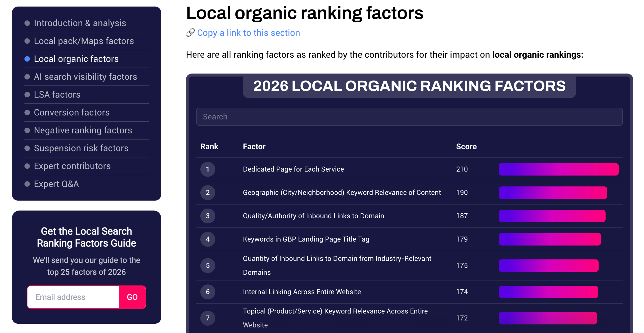The image size is (644, 333).
Task: Click the Score column header
Action: 466,146
